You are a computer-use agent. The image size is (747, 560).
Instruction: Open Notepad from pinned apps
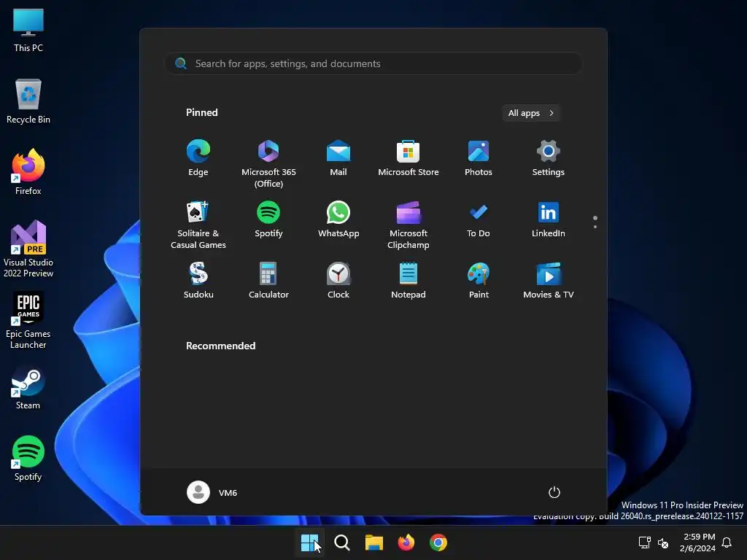click(409, 281)
